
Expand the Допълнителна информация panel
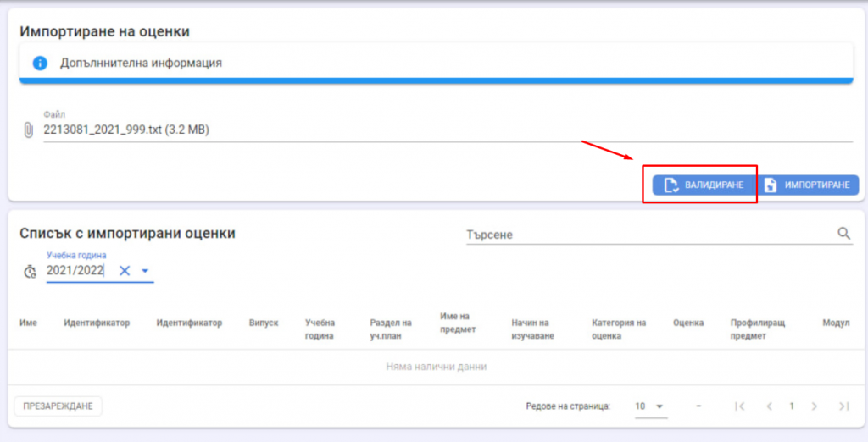pyautogui.click(x=436, y=64)
